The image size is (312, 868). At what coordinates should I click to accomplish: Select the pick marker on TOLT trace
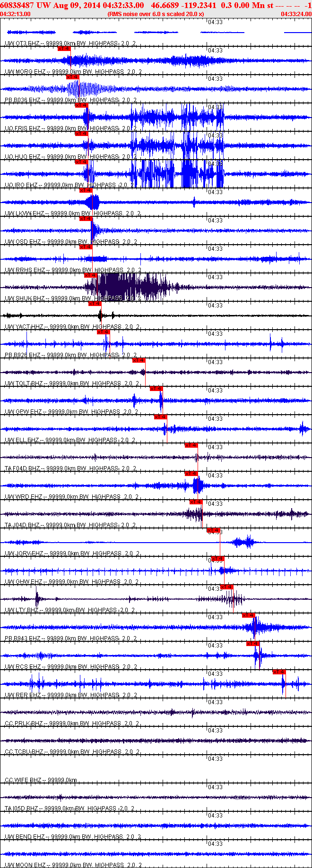139,360
